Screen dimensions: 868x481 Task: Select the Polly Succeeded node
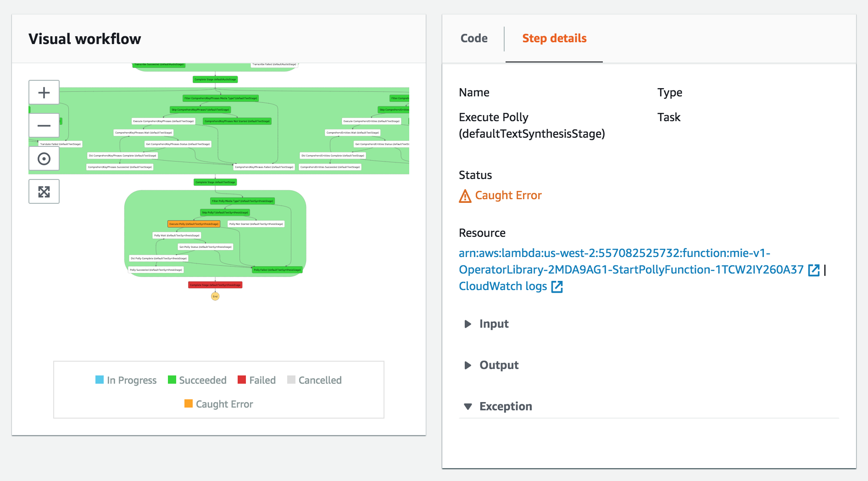[156, 270]
